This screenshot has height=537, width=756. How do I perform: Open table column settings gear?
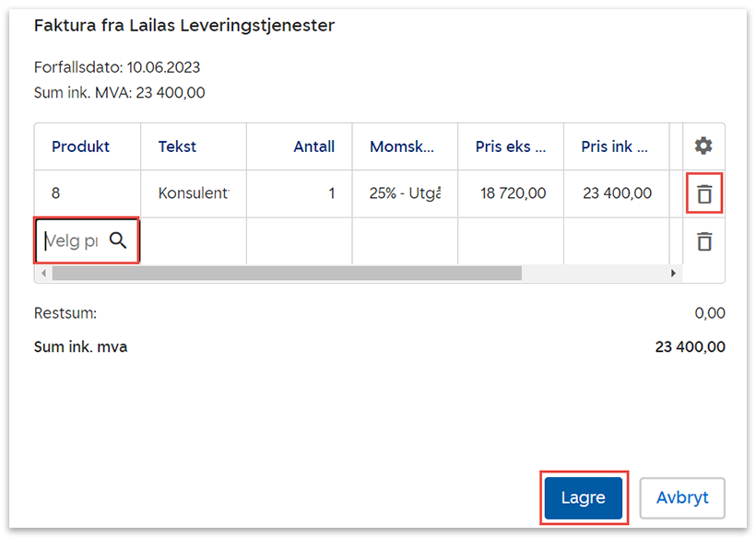coord(703,146)
